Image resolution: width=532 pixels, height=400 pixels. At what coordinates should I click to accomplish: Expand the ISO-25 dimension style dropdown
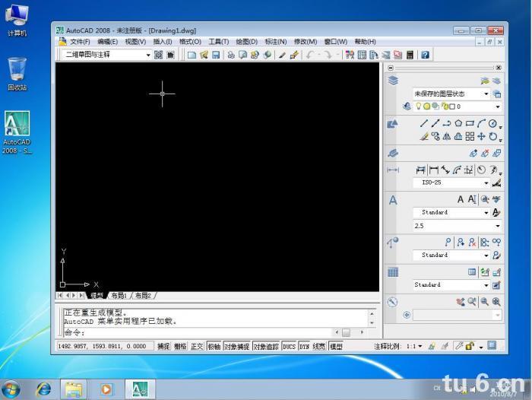point(486,183)
